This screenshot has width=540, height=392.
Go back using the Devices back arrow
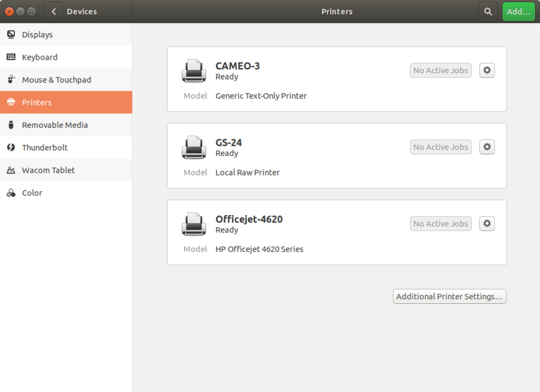coord(53,11)
